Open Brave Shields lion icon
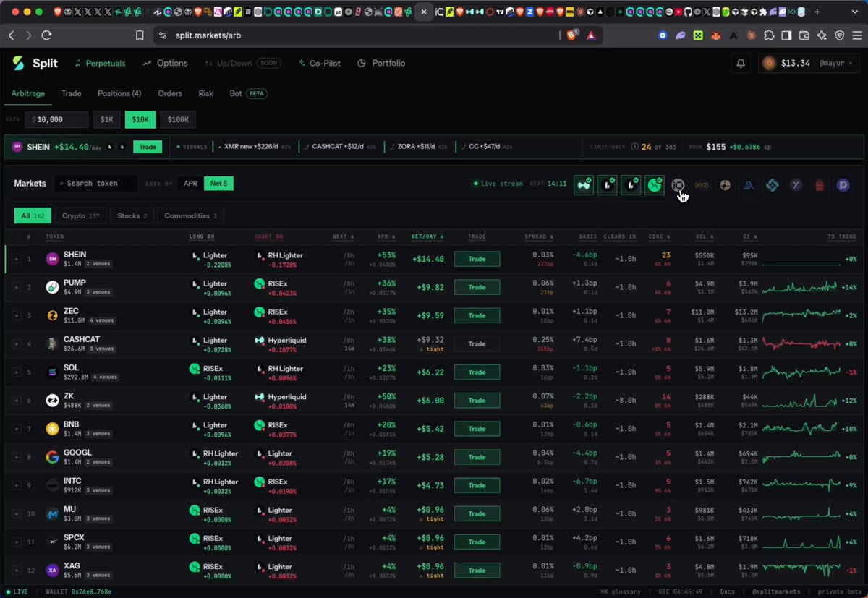This screenshot has height=598, width=868. pos(572,35)
